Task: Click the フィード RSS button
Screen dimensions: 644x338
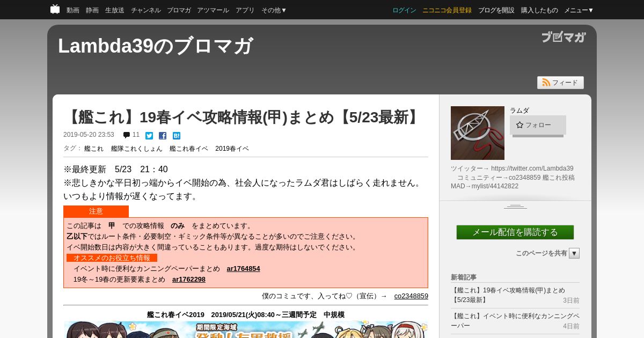Action: [560, 83]
